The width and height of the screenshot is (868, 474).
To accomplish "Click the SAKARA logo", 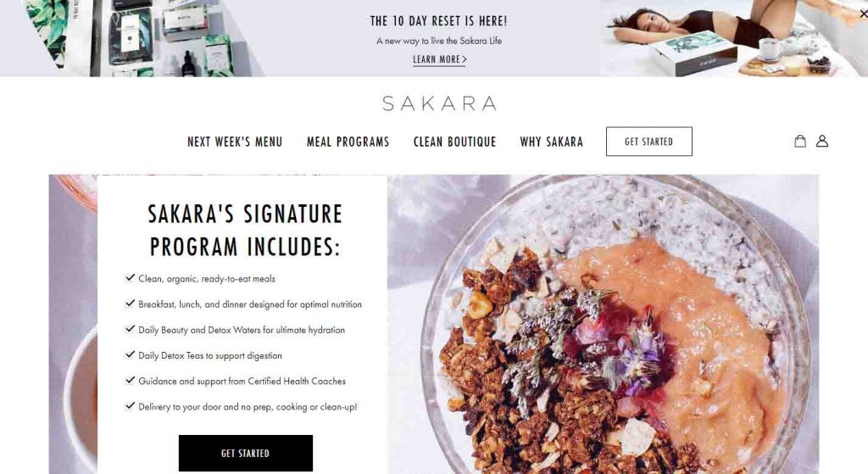I will tap(440, 103).
